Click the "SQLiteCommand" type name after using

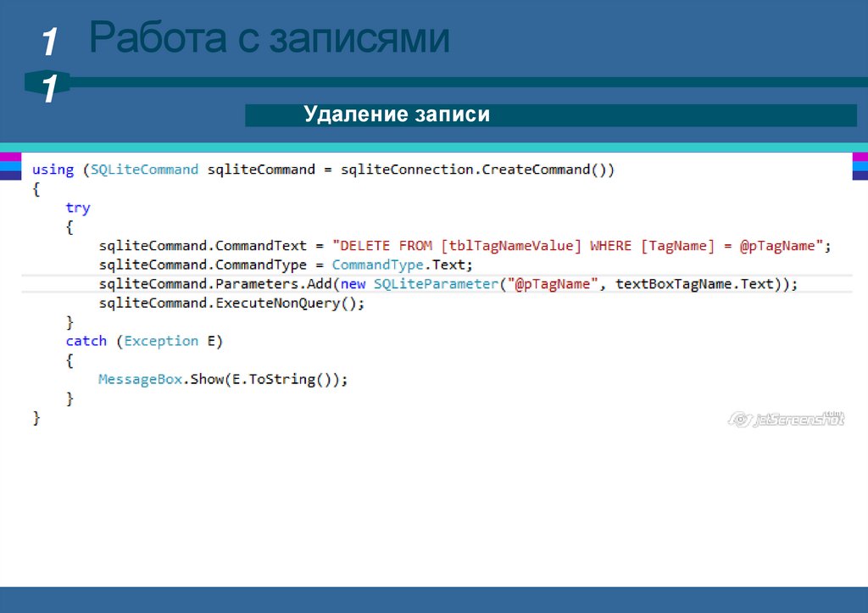144,170
